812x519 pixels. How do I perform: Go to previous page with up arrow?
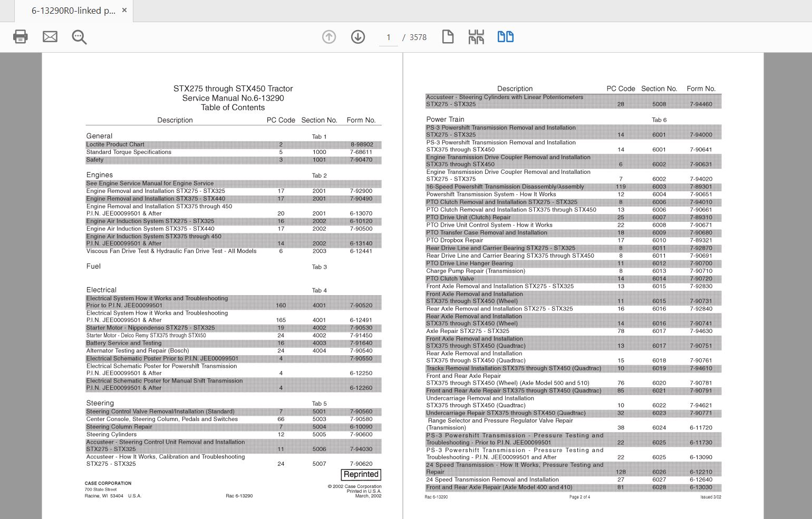[329, 37]
